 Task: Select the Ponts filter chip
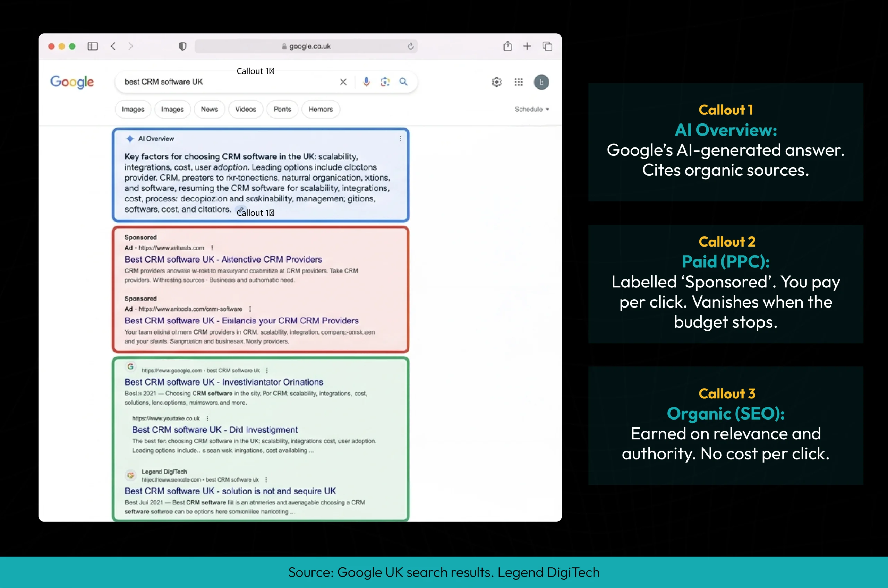coord(282,109)
